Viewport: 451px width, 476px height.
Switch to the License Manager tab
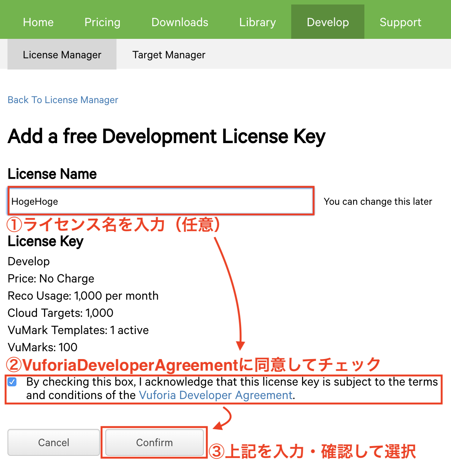pos(62,55)
